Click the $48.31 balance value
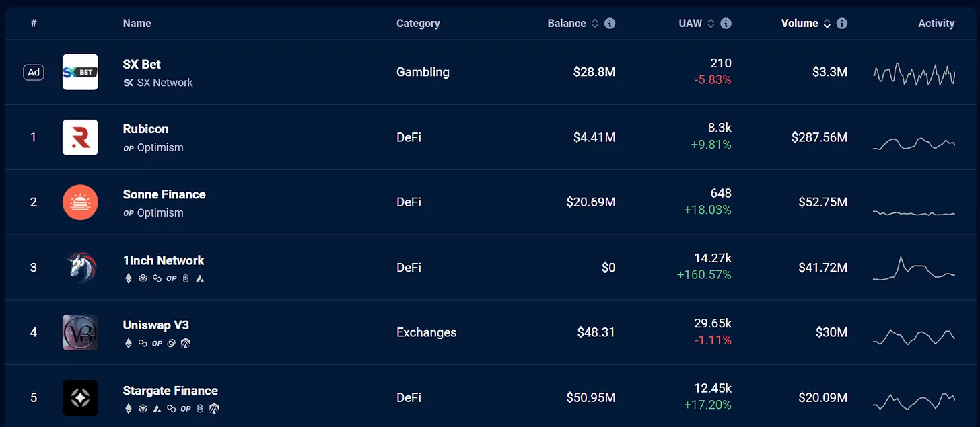Viewport: 980px width, 427px height. (596, 332)
